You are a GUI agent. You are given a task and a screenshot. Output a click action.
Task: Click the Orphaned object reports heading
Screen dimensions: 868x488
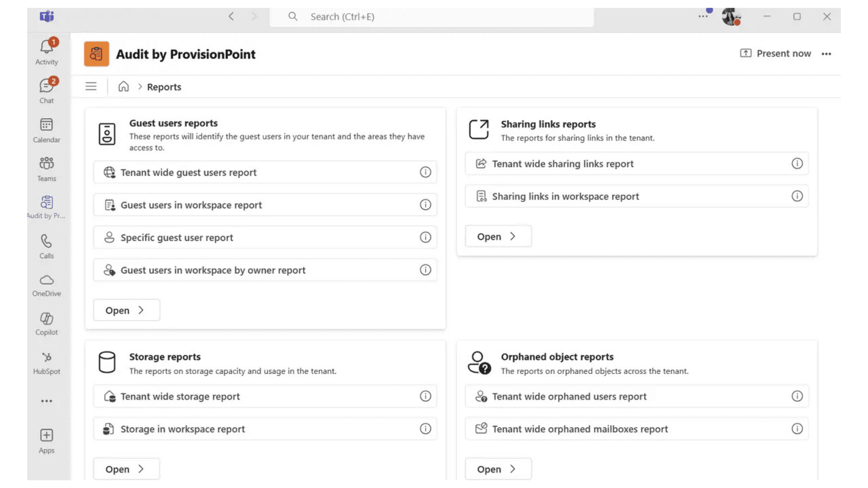point(557,357)
